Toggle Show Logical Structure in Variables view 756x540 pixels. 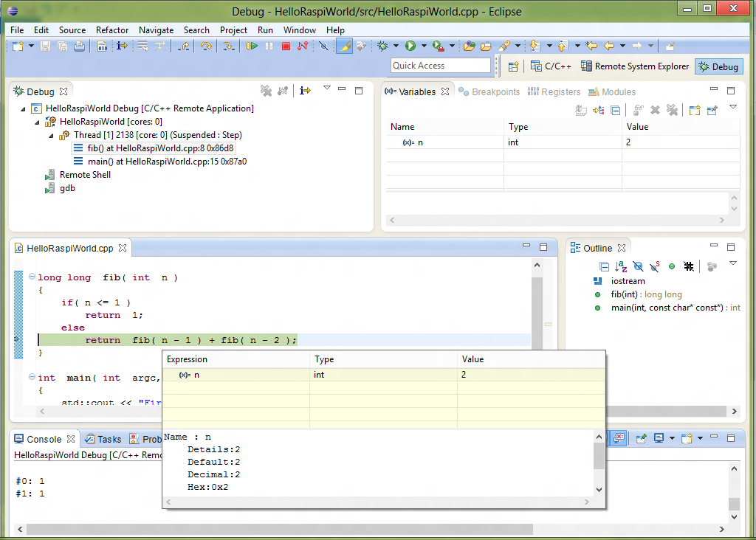pos(598,111)
